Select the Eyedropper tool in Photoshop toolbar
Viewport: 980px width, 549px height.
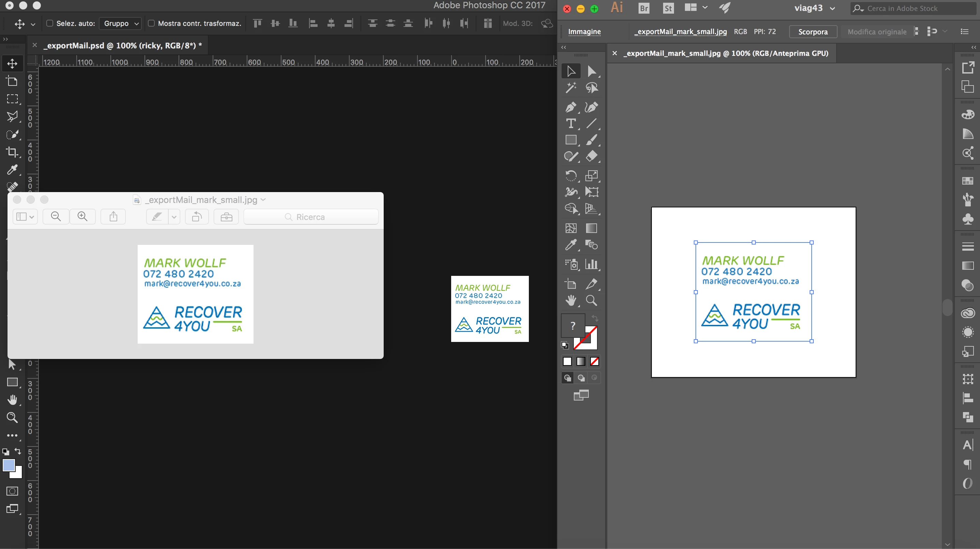coord(12,170)
